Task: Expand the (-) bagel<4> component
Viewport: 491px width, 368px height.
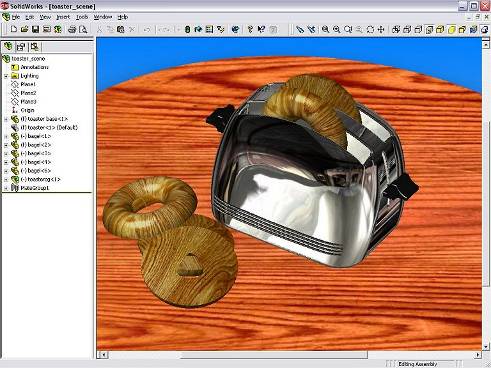Action: 6,162
